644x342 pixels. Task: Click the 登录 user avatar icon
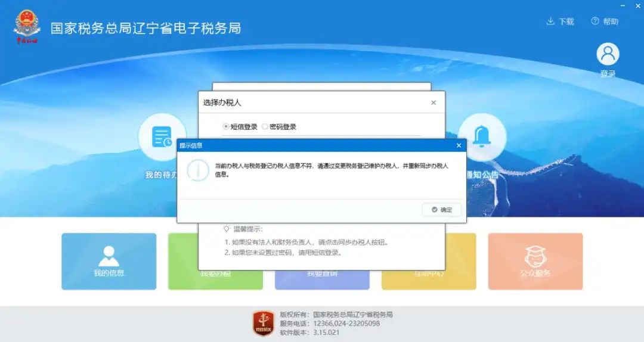click(x=608, y=54)
